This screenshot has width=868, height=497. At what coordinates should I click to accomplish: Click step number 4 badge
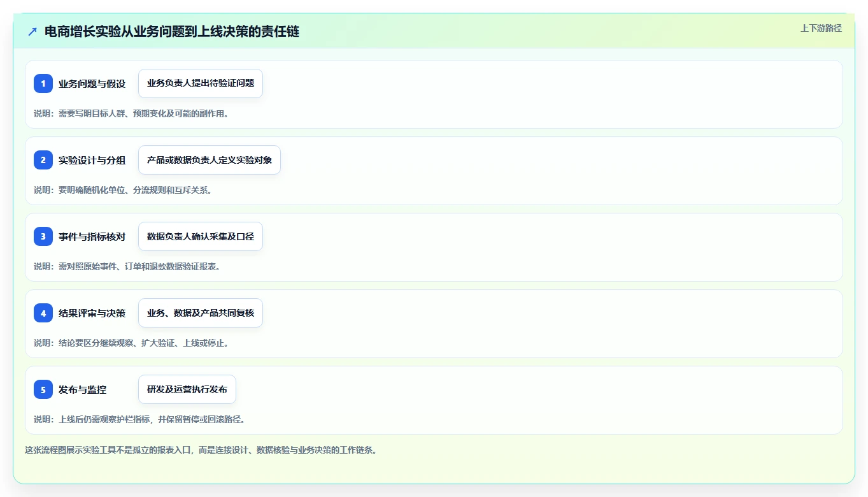(x=43, y=313)
